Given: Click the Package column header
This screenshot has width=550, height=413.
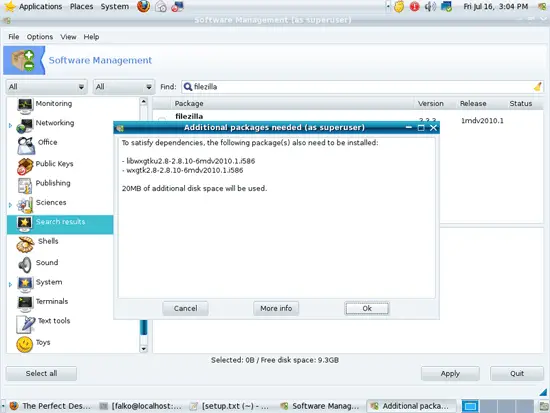Looking at the screenshot, I should [x=293, y=104].
